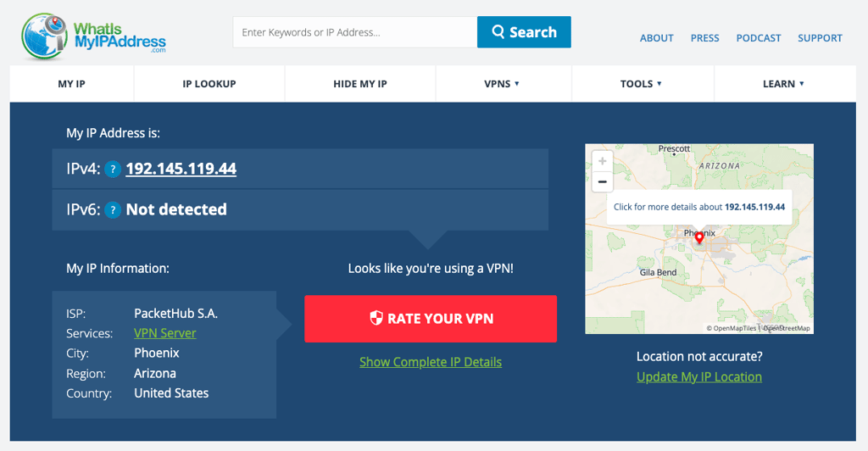Click the City value Phoenix

point(157,353)
